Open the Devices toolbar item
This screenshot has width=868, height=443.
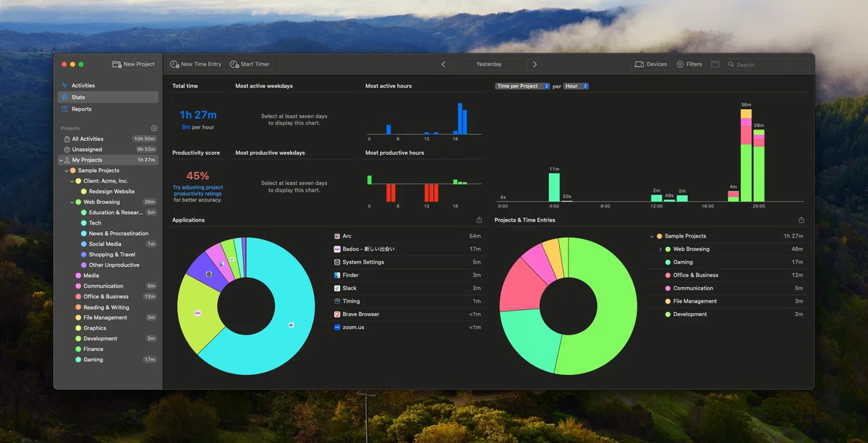[651, 64]
